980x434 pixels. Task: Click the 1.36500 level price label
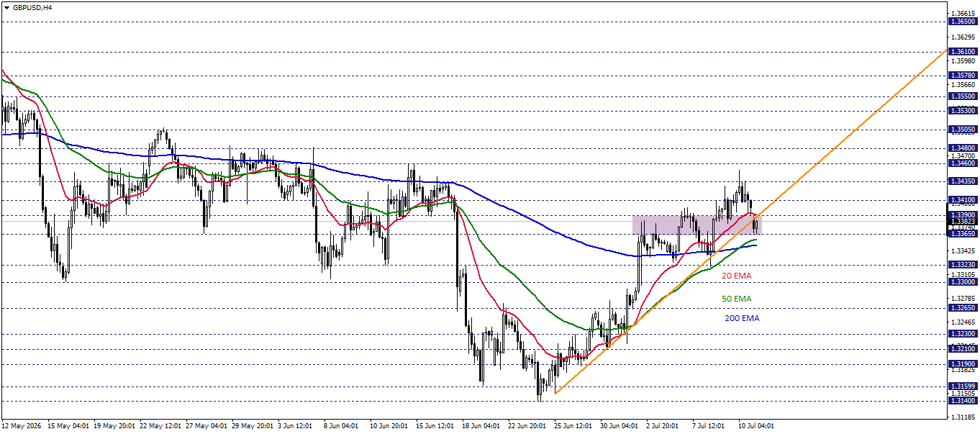tap(963, 22)
